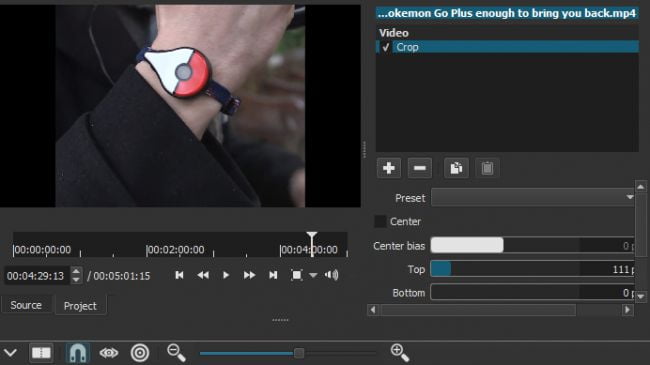This screenshot has height=365, width=650.
Task: Paste filters from clipboard icon
Action: click(487, 168)
